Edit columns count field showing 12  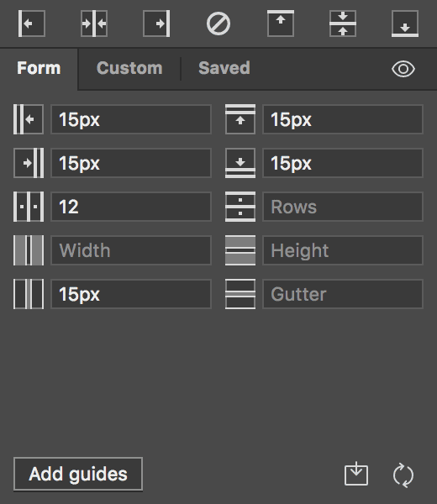[131, 207]
